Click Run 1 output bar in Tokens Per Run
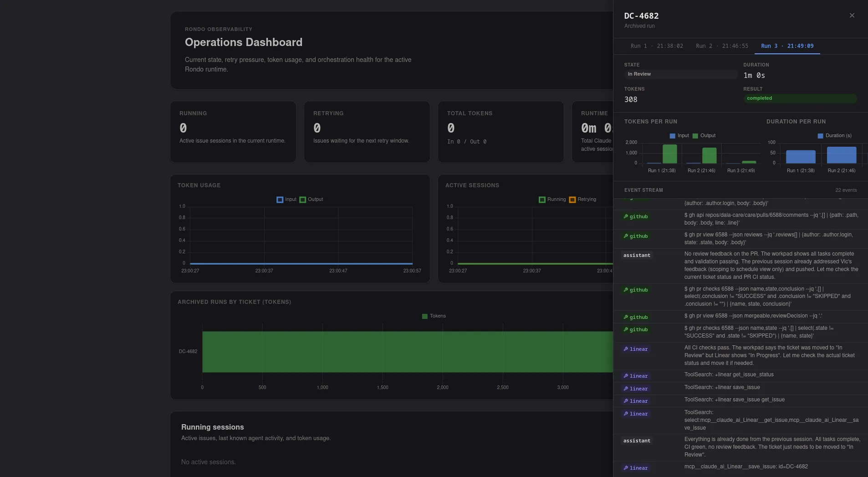Viewport: 868px width, 477px height. 669,154
